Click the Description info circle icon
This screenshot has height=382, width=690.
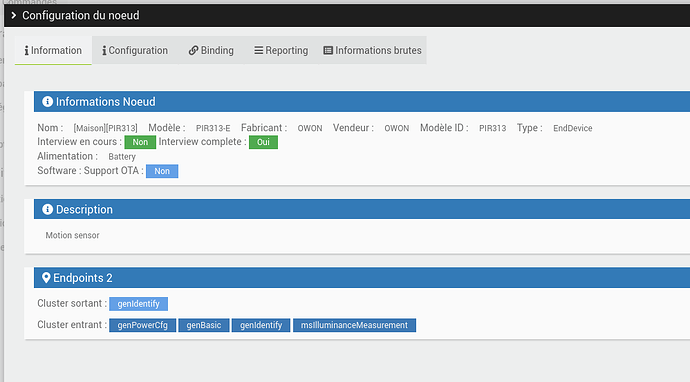pyautogui.click(x=48, y=209)
